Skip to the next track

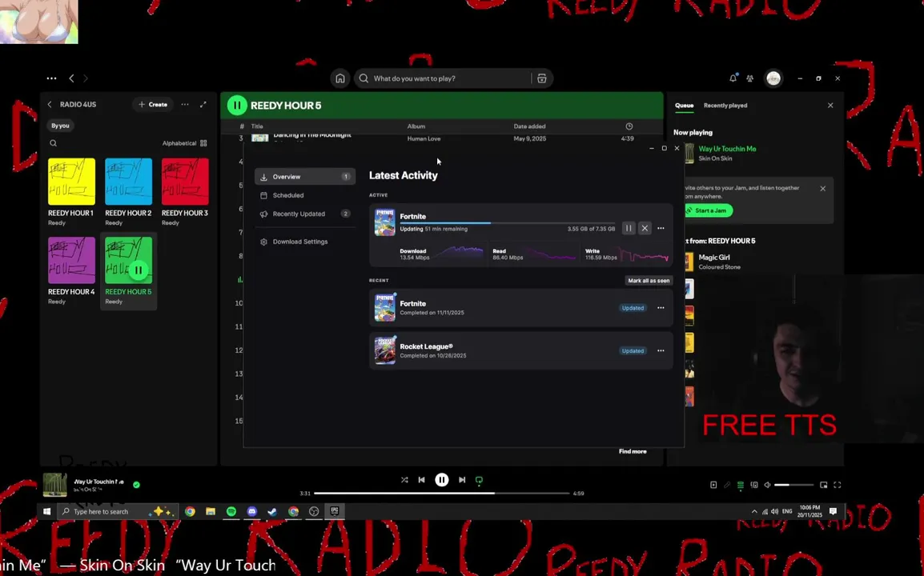coord(462,480)
